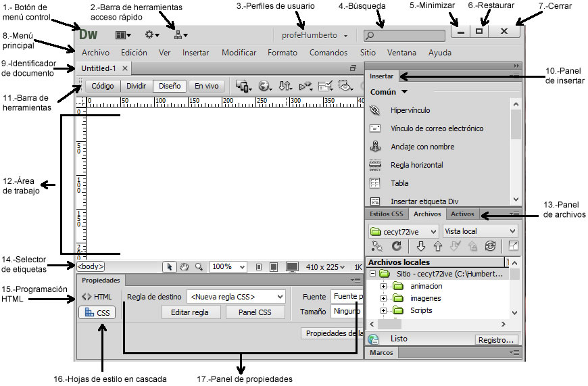Switch properties to HTML mode
The image size is (588, 386).
click(x=97, y=296)
